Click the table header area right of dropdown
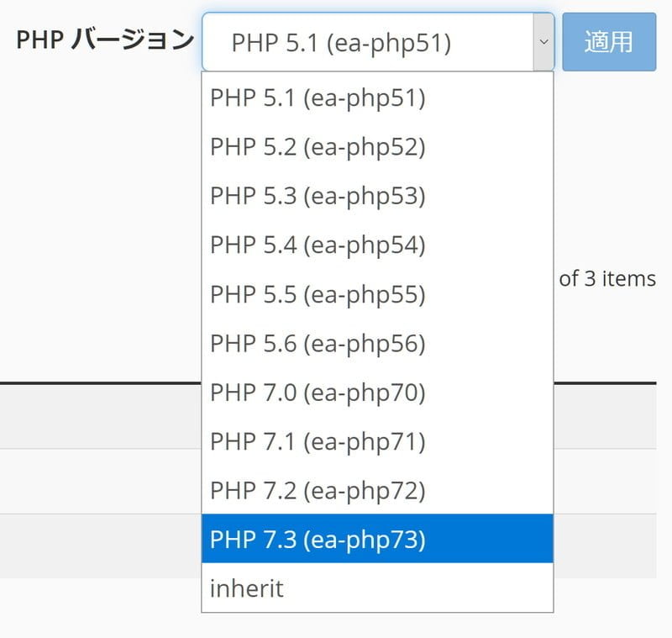 pyautogui.click(x=605, y=416)
